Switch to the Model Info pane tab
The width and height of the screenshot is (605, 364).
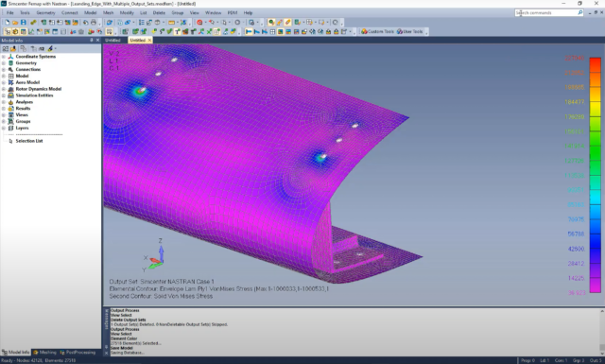(16, 352)
